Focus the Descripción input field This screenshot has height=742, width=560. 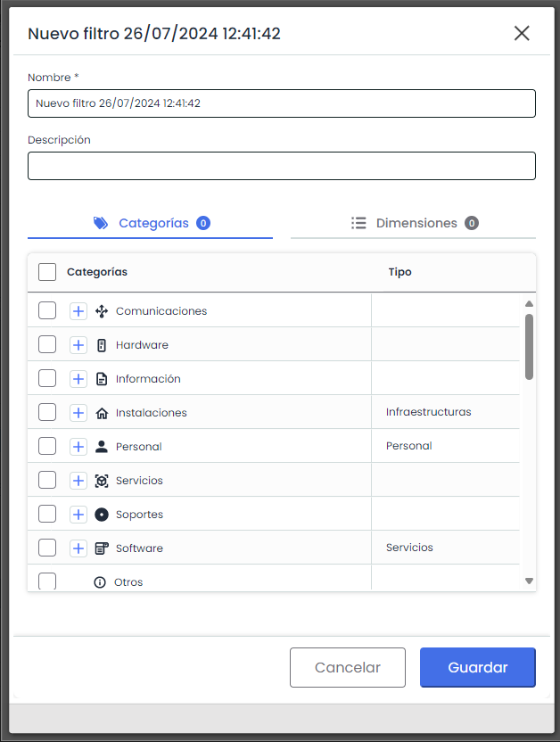[281, 166]
